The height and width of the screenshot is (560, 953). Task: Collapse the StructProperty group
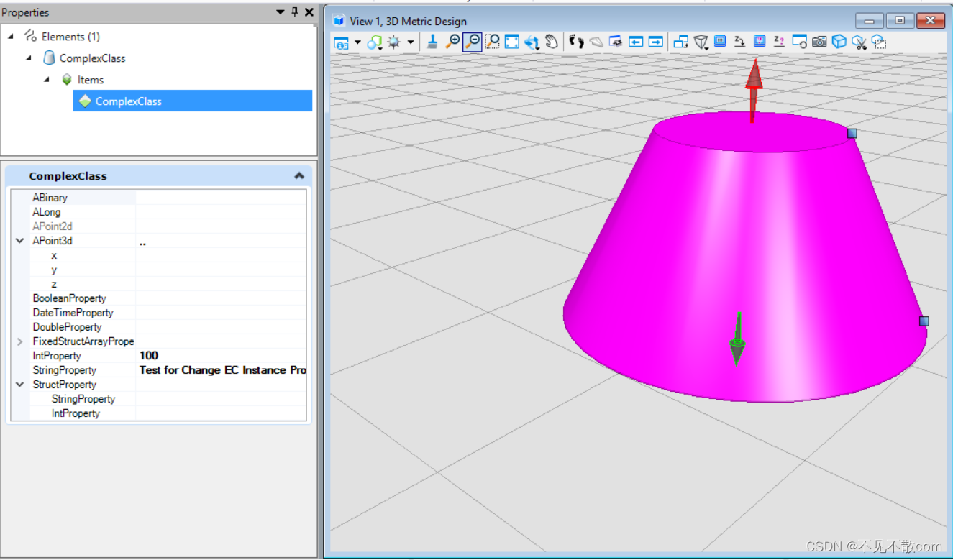coord(20,385)
